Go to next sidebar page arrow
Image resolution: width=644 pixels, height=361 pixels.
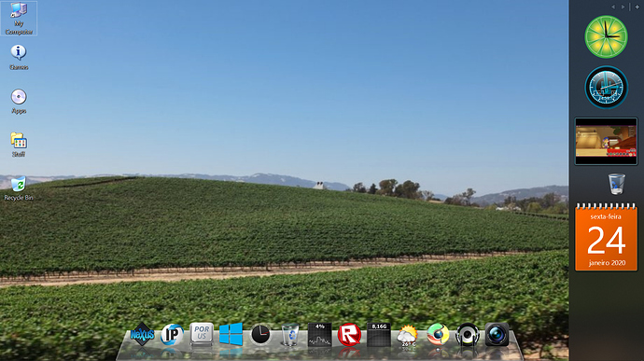623,7
